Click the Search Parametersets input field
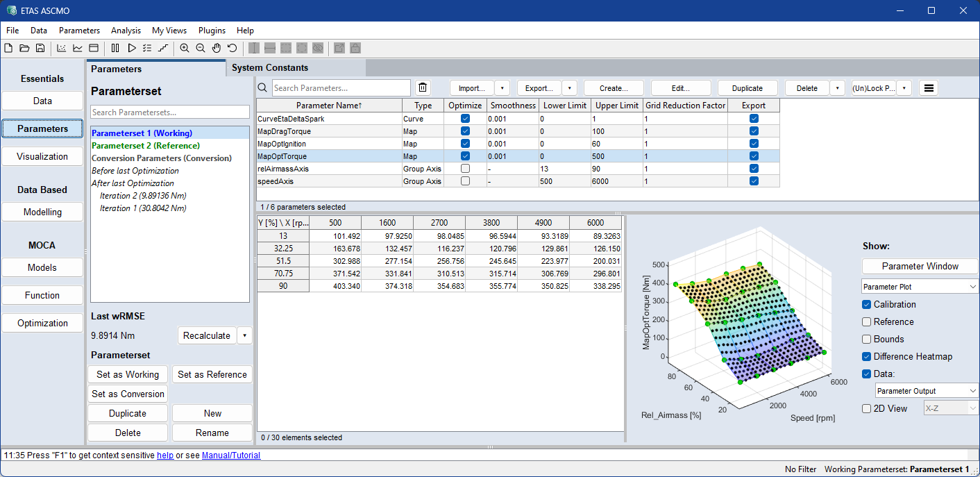Viewport: 980px width, 477px height. [x=169, y=112]
